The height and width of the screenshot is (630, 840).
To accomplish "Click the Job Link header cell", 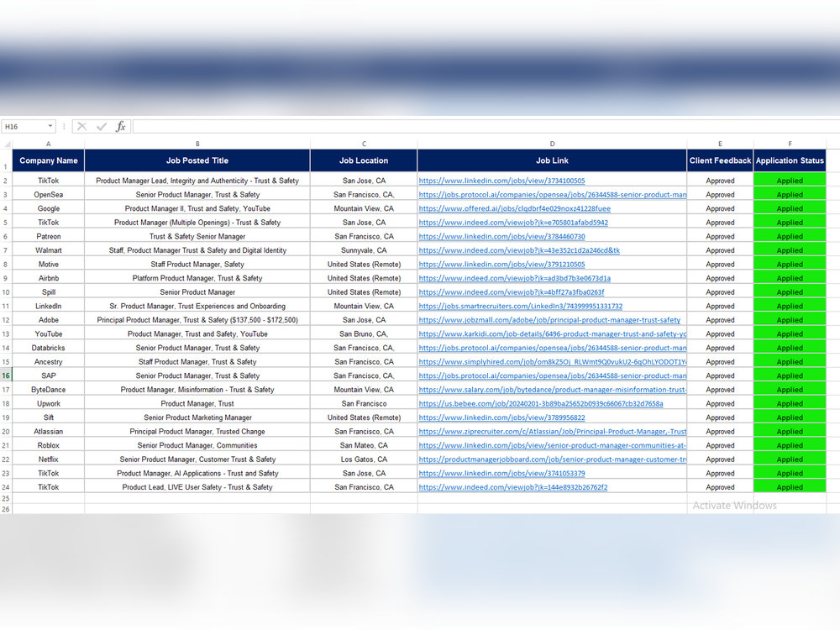I will coord(552,160).
